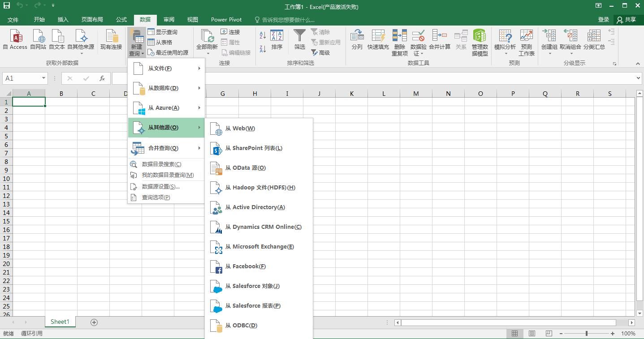This screenshot has height=339, width=644.
Task: Select 从 OData 源(O)
Action: (259, 168)
